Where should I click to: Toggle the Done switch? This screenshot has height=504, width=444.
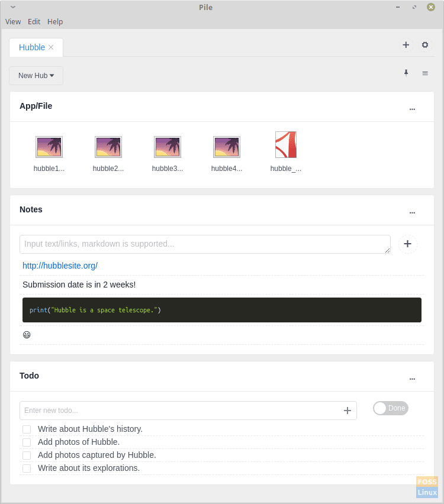[x=391, y=408]
